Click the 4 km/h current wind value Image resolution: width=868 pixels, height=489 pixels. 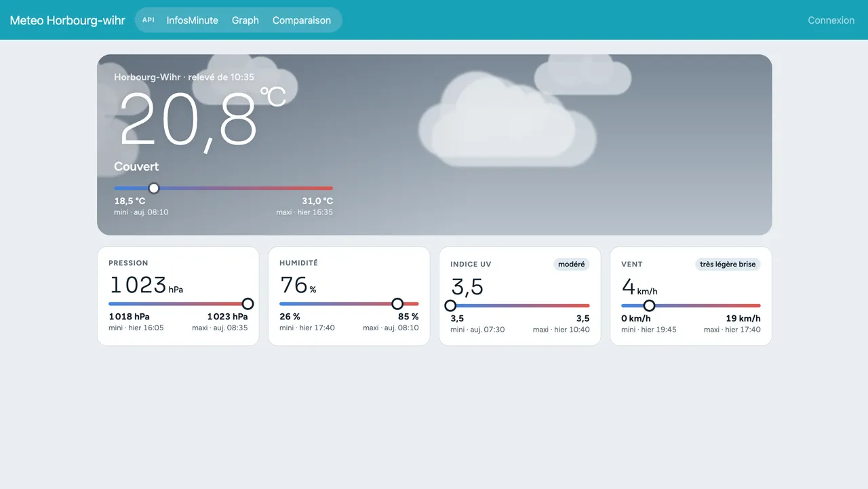click(639, 287)
